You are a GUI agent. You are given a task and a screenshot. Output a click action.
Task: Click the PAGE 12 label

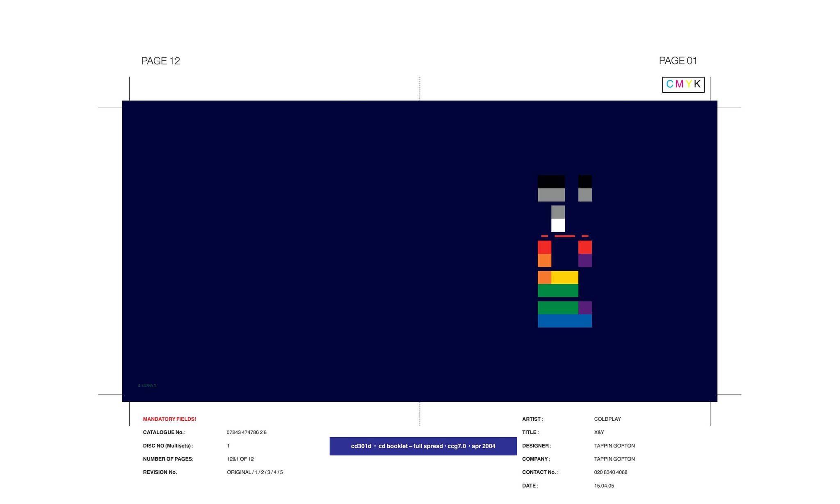tap(160, 61)
